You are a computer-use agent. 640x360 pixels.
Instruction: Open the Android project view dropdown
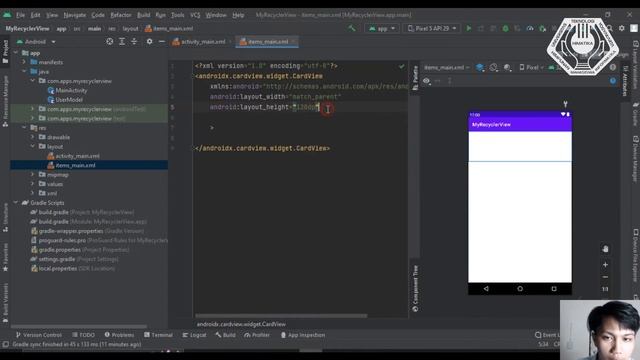pos(36,42)
